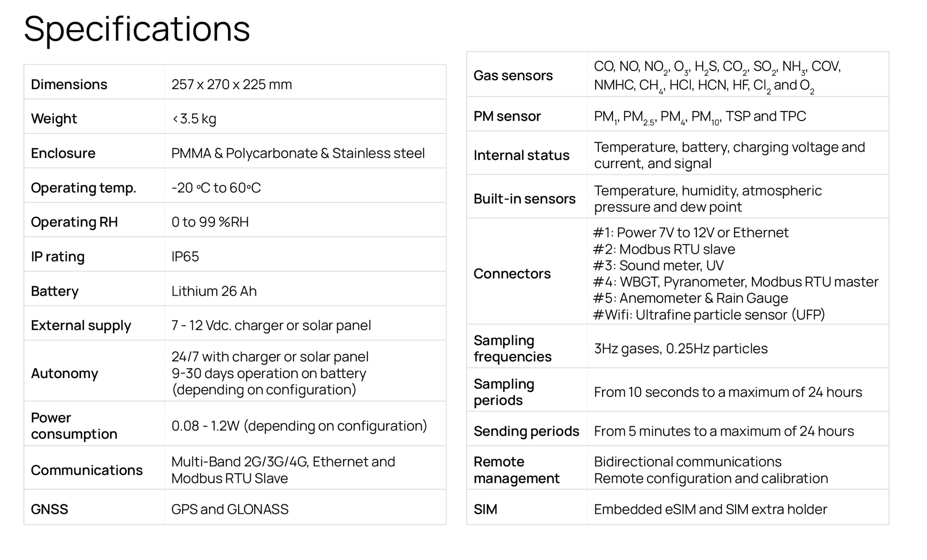This screenshot has width=927, height=560.
Task: Select the Lithium 26 Ah battery value
Action: 214,291
